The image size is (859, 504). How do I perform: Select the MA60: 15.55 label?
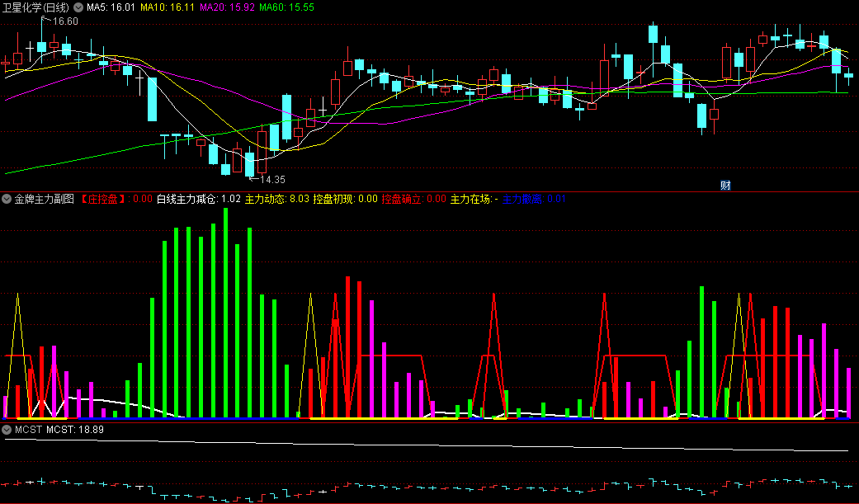286,7
